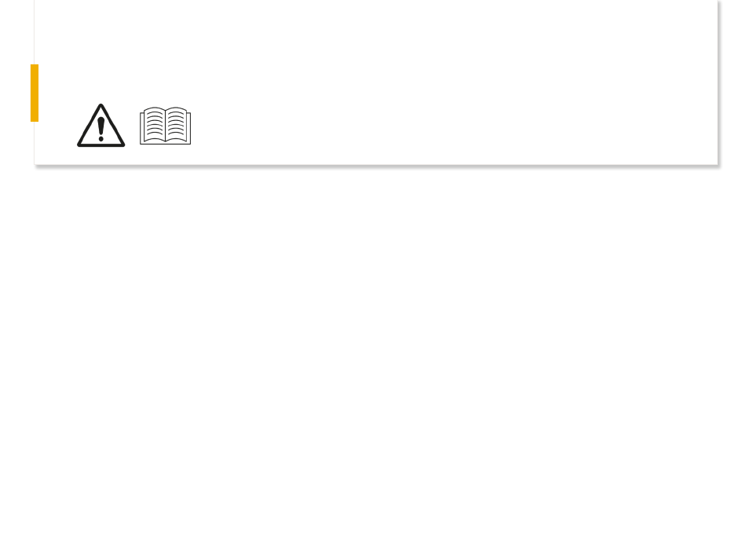Click the blank white document page area
The width and height of the screenshot is (746, 560).
tap(376, 82)
